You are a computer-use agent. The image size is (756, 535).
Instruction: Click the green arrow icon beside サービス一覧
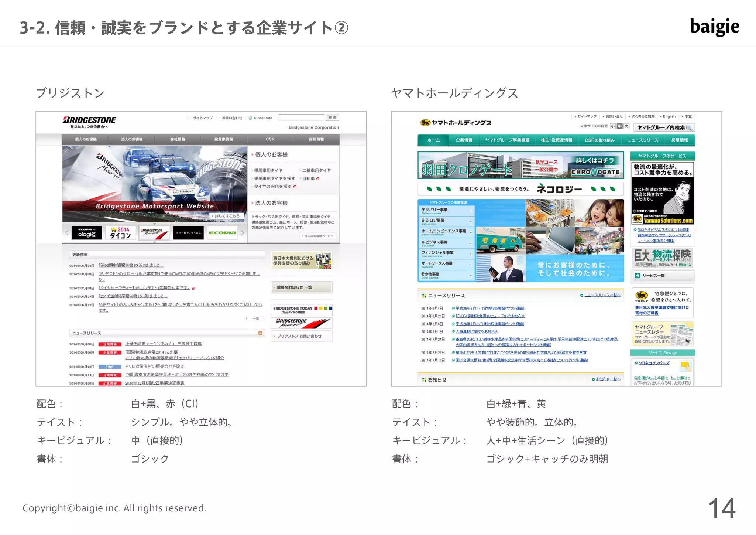(x=638, y=276)
